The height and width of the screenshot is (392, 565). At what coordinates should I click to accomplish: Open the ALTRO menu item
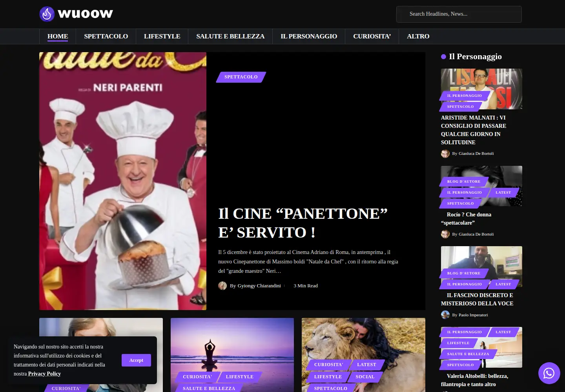(418, 36)
